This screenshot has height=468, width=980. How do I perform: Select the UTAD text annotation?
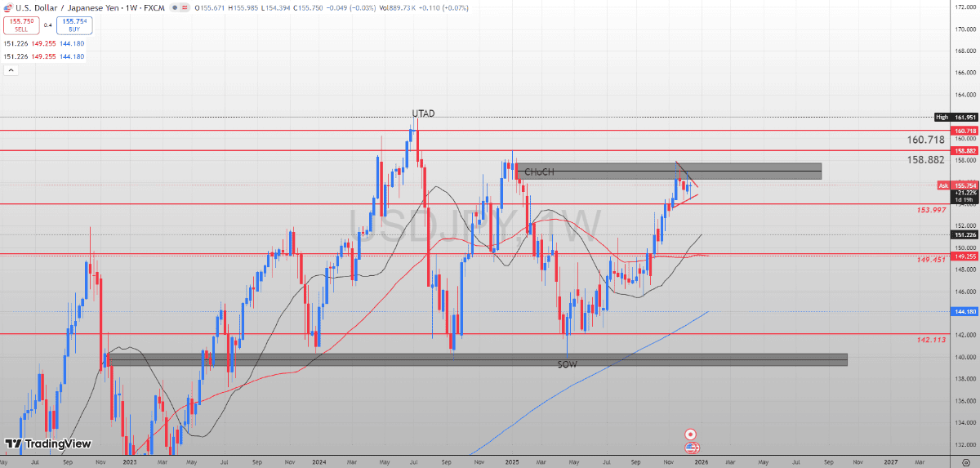(423, 113)
